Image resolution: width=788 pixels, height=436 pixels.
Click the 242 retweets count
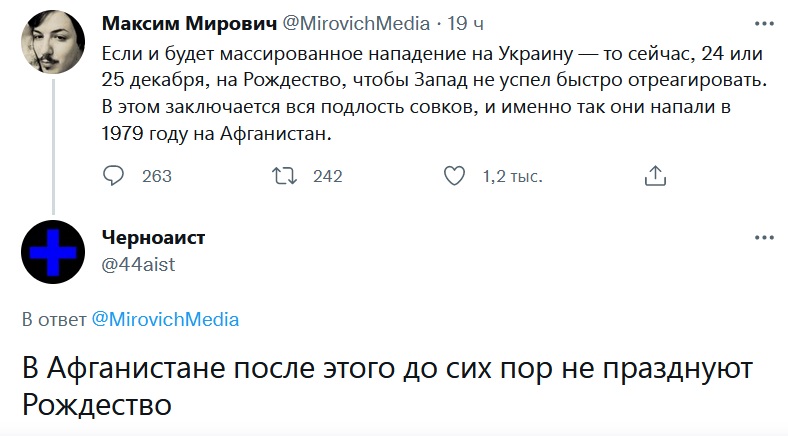coord(328,177)
